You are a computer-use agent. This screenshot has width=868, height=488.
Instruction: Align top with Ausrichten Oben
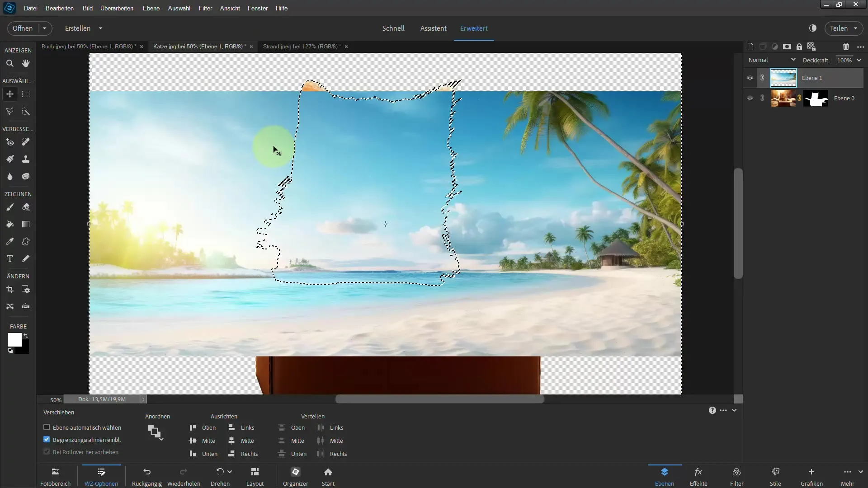[x=202, y=427]
